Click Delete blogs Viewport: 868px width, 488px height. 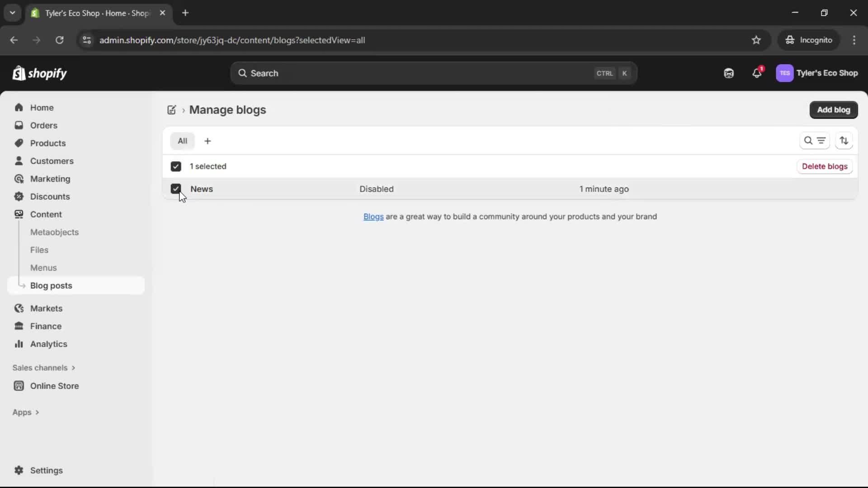point(825,166)
